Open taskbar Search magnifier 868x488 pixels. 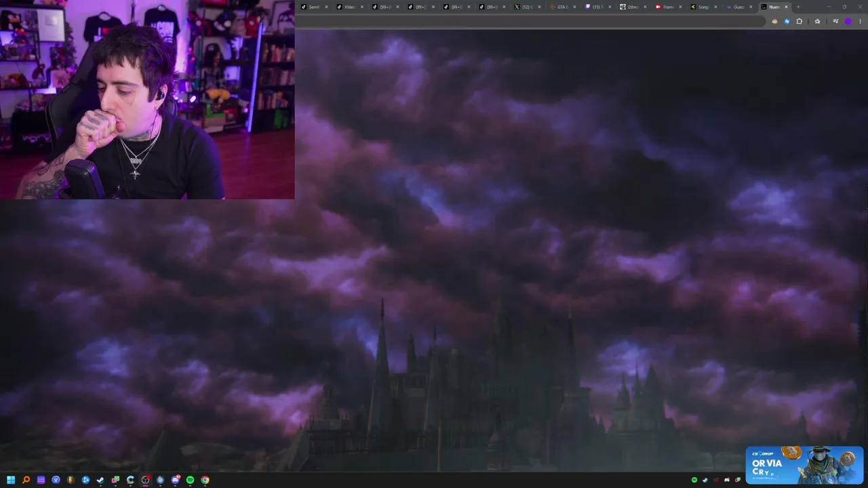(x=26, y=480)
